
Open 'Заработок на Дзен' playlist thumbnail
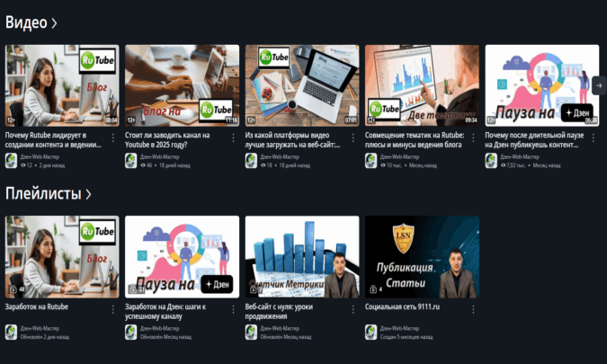pyautogui.click(x=182, y=257)
